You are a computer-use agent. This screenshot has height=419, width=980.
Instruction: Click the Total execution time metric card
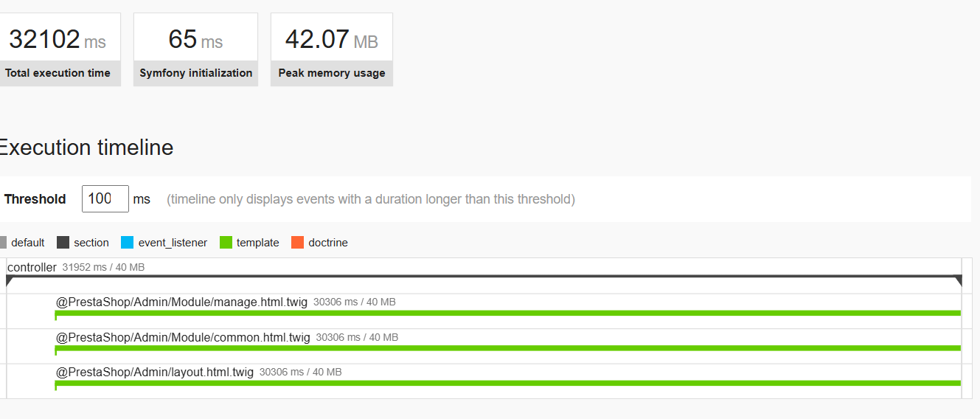[x=58, y=49]
